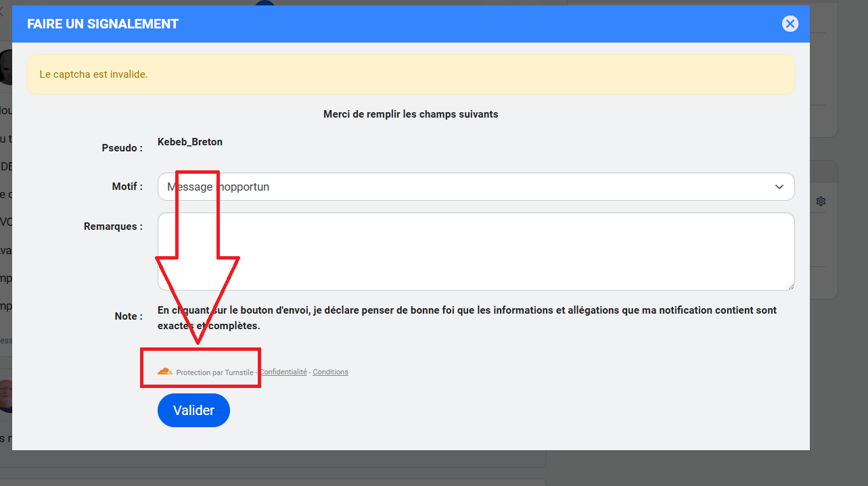Viewport: 868px width, 486px height.
Task: Click the gear settings icon behind dialog
Action: 821,201
